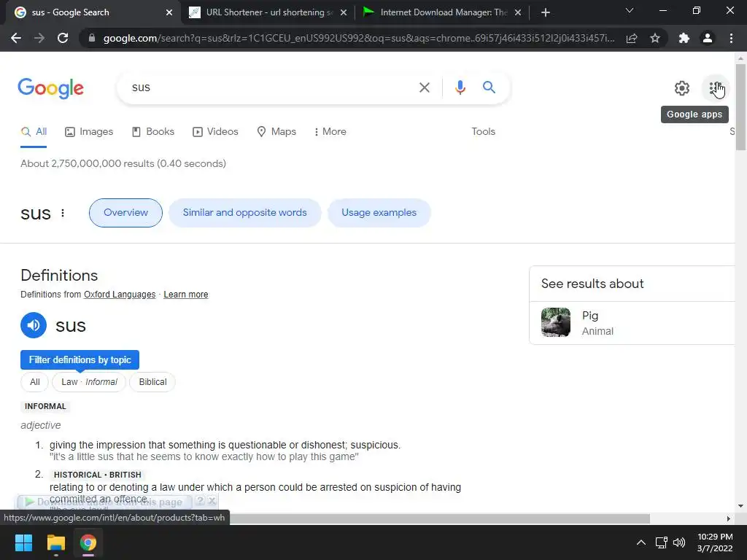Open the Google apps grid
Image resolution: width=747 pixels, height=560 pixels.
click(x=715, y=88)
